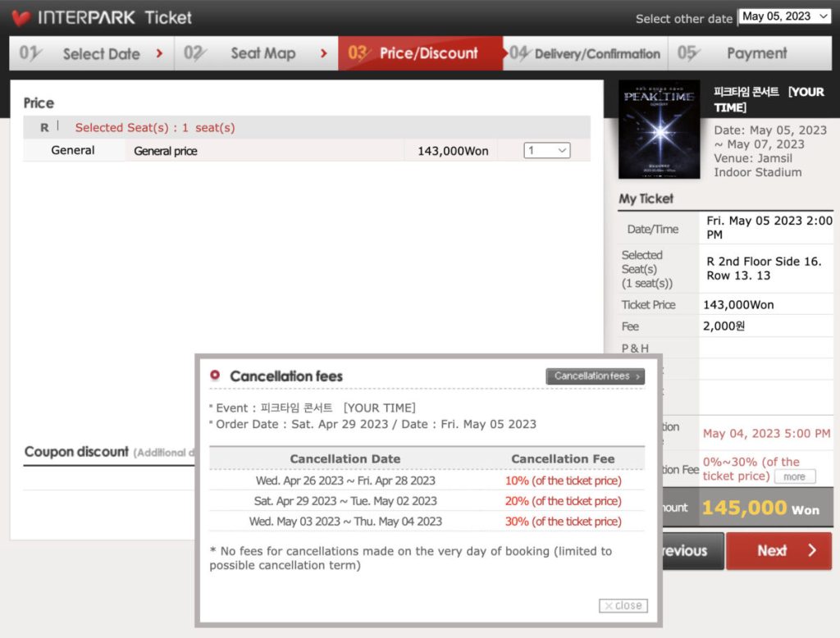Click the 'Fri. May 05 2023 2:00 PM' date value

click(x=769, y=228)
